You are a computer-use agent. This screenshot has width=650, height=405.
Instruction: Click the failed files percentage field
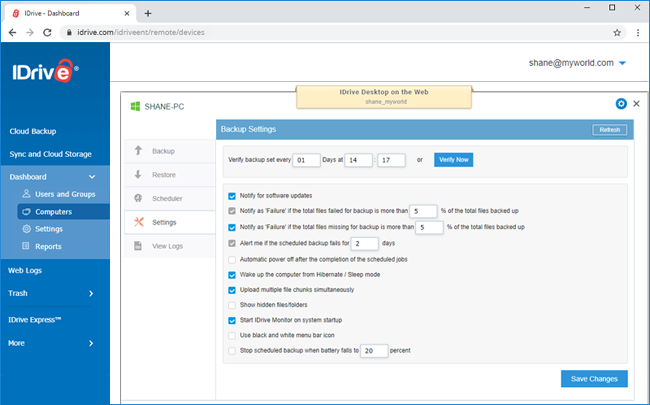click(x=423, y=211)
